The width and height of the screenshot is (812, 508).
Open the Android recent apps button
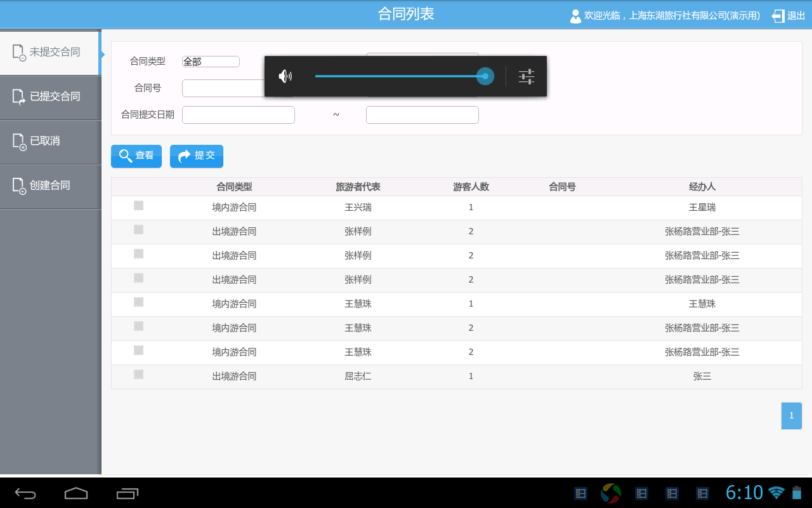click(128, 493)
